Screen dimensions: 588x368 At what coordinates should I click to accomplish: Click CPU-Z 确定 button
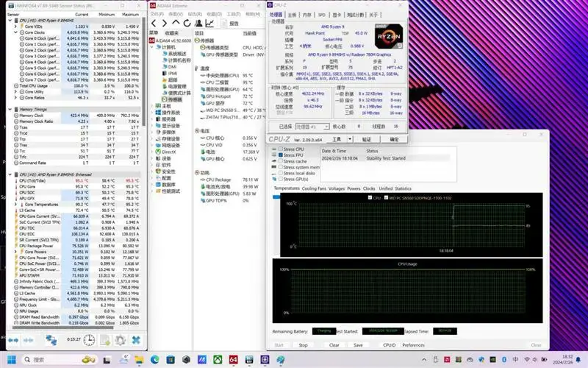click(x=394, y=139)
